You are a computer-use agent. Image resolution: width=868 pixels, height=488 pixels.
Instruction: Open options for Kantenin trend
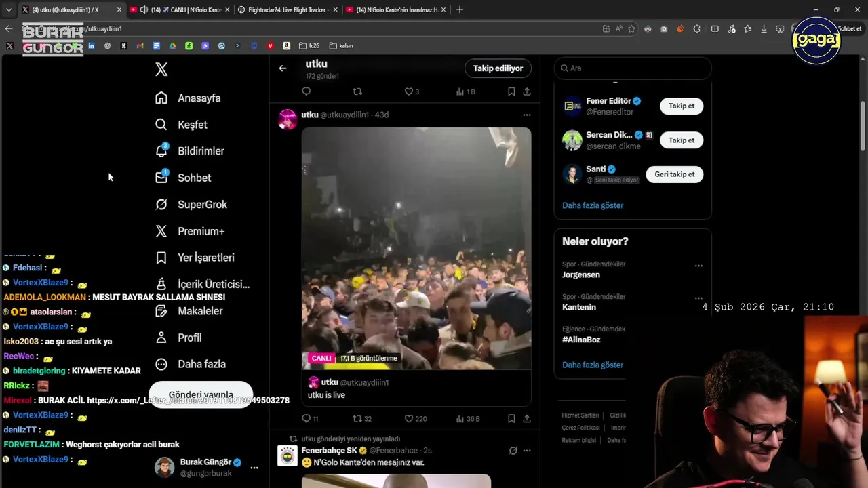point(698,298)
